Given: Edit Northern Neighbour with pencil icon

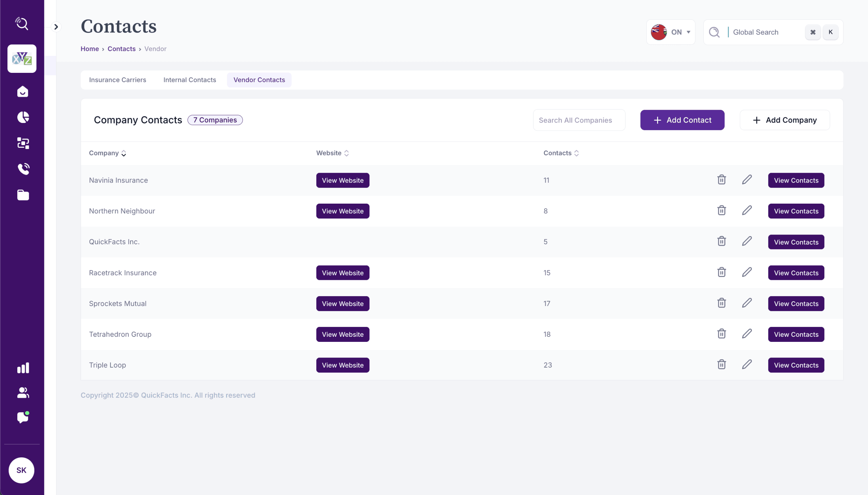Looking at the screenshot, I should (x=747, y=210).
